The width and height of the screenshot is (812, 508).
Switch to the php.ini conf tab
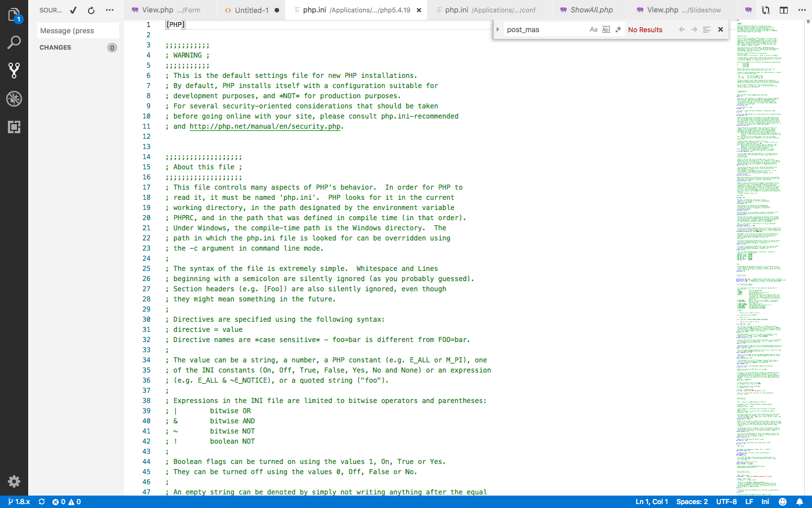(489, 10)
